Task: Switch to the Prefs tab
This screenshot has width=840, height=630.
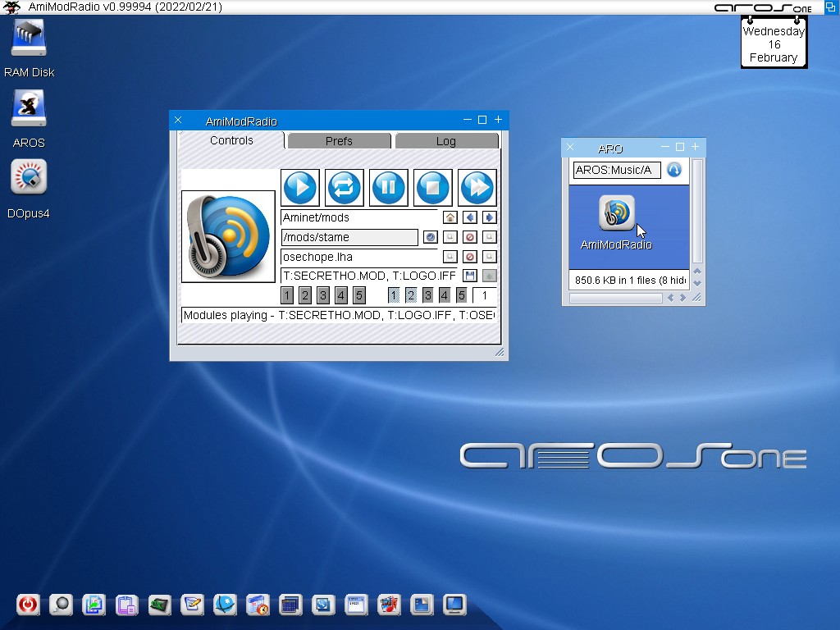Action: coord(339,141)
